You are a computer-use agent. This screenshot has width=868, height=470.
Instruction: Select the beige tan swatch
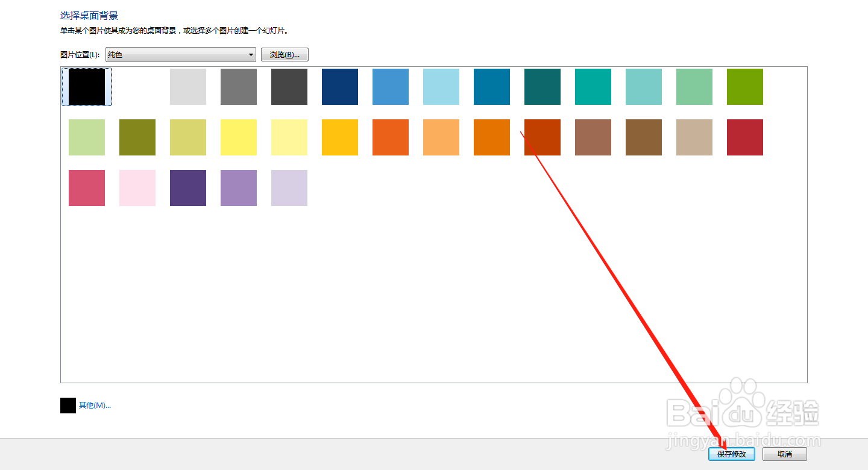click(694, 137)
